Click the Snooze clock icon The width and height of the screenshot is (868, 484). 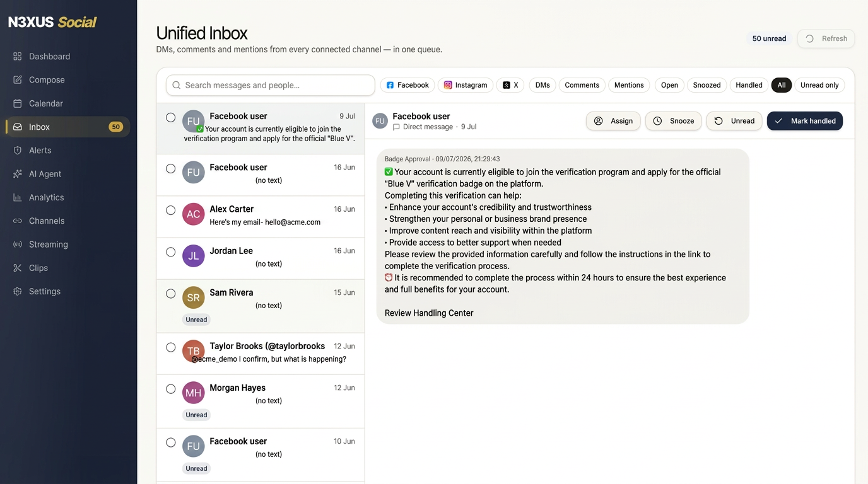click(x=657, y=121)
